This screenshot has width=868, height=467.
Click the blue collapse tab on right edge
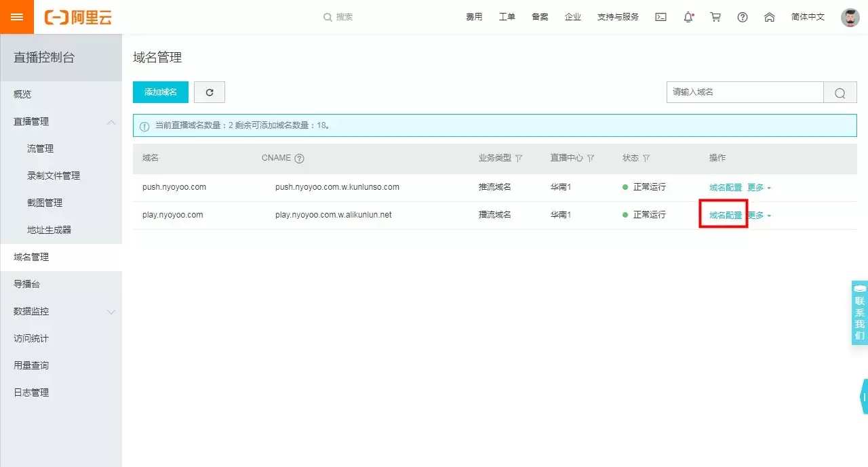[x=864, y=397]
